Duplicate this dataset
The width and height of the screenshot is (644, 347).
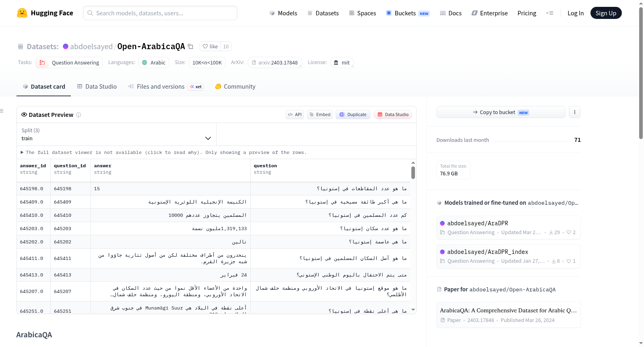tap(353, 114)
